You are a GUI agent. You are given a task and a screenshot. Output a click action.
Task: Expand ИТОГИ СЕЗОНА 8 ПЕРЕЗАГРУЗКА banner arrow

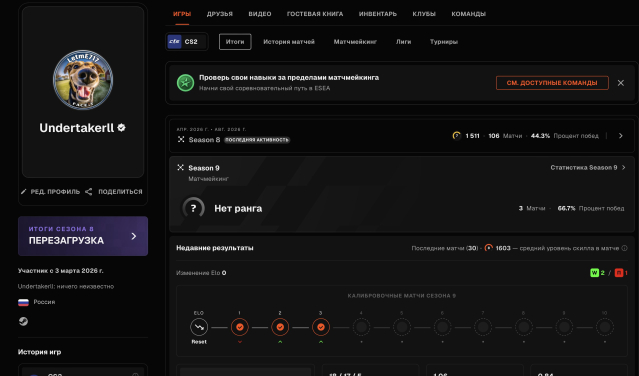tap(134, 236)
